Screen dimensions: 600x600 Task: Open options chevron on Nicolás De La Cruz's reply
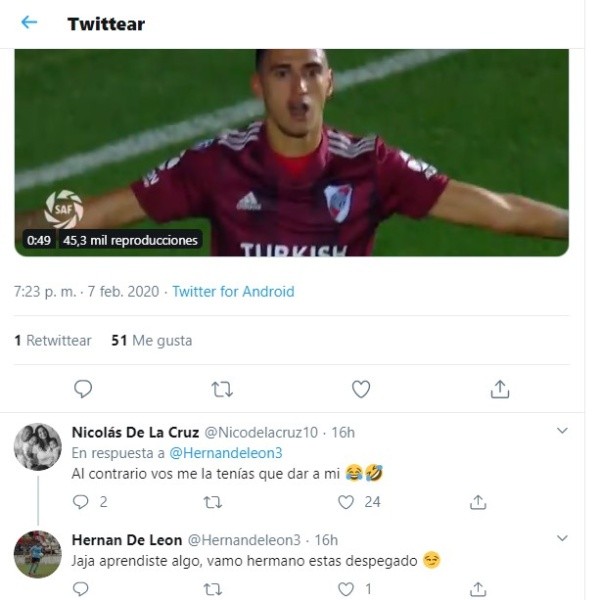coord(562,431)
